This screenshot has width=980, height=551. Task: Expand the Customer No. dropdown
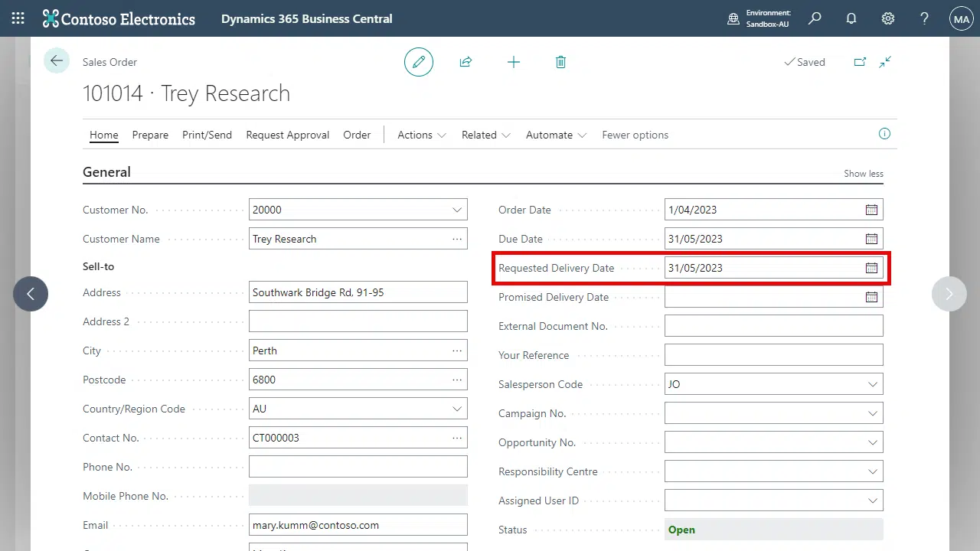[457, 210]
